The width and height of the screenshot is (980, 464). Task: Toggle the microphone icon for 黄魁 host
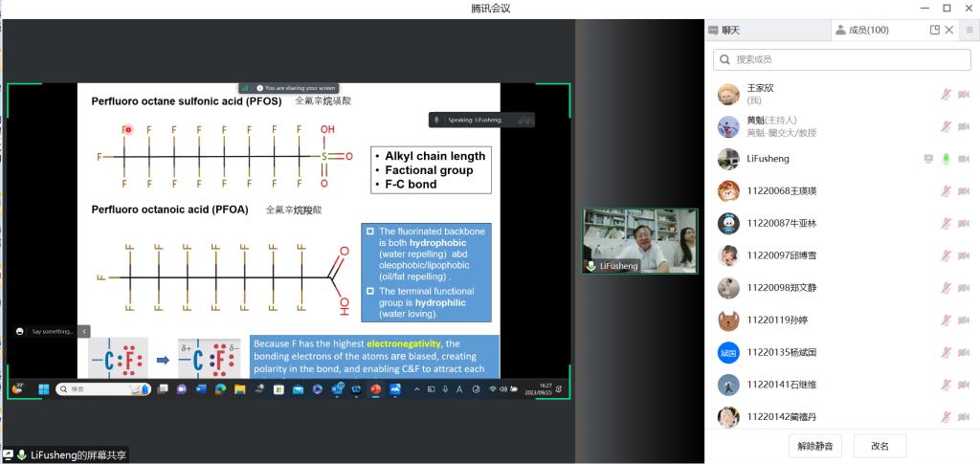[x=946, y=126]
